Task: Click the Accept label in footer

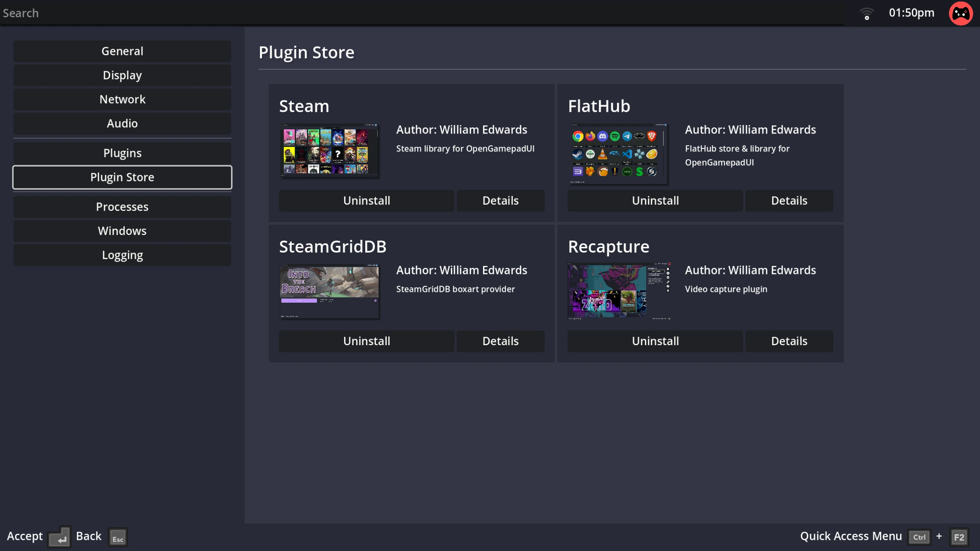Action: click(25, 536)
